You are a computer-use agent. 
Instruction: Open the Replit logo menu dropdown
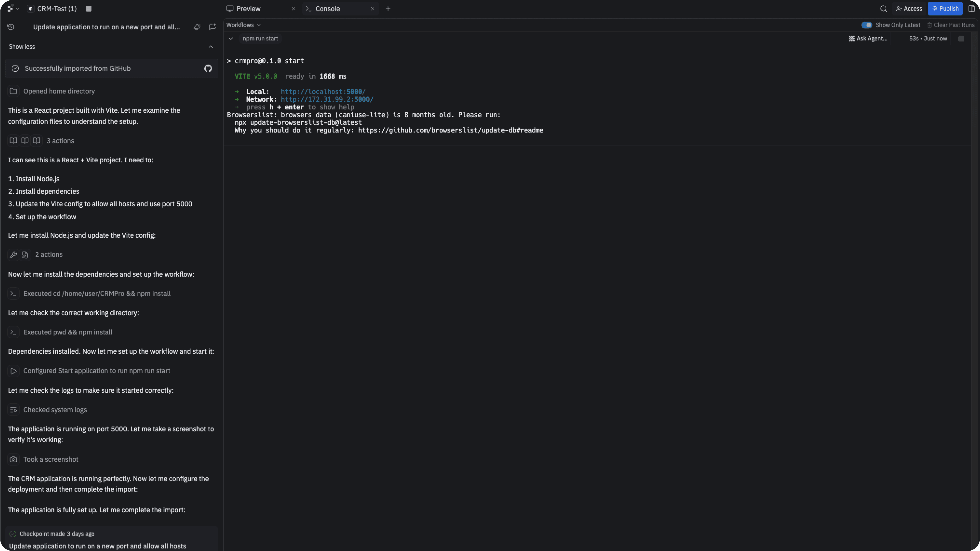[13, 9]
